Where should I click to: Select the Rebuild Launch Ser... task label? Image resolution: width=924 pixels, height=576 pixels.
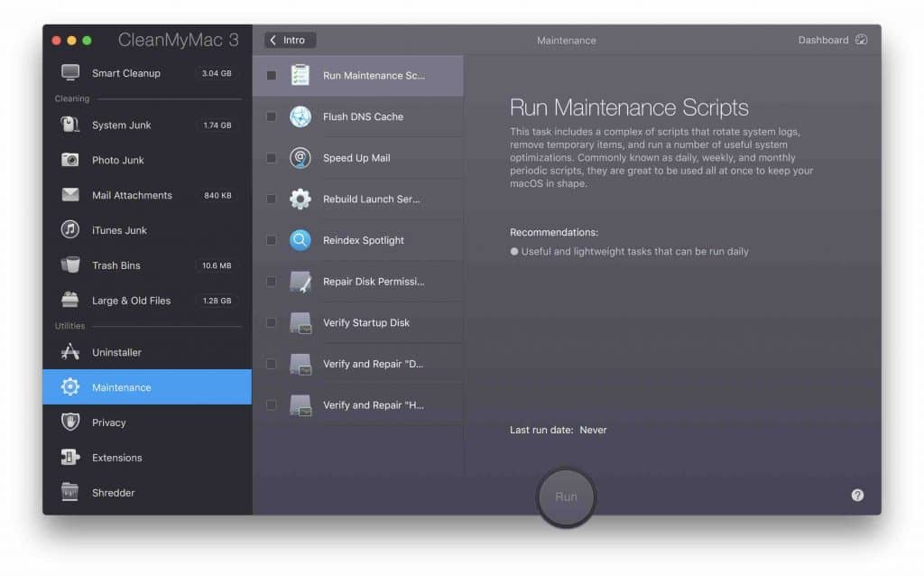click(371, 200)
